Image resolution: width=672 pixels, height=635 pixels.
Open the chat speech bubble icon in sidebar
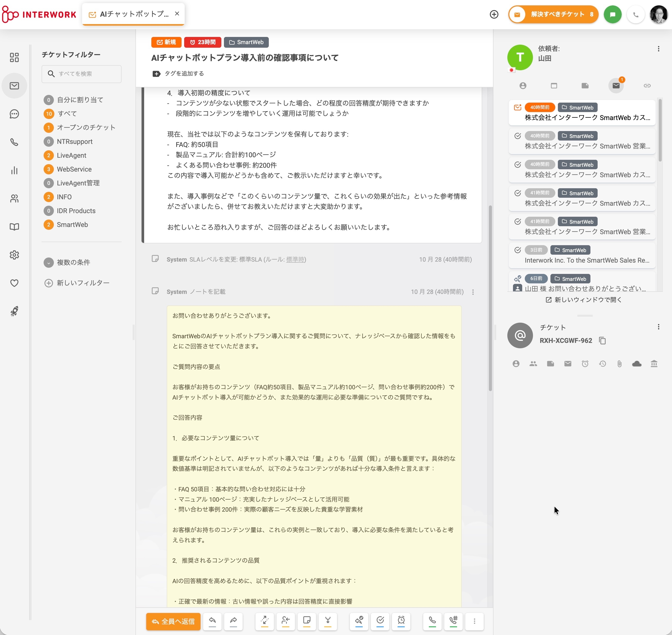[x=14, y=114]
